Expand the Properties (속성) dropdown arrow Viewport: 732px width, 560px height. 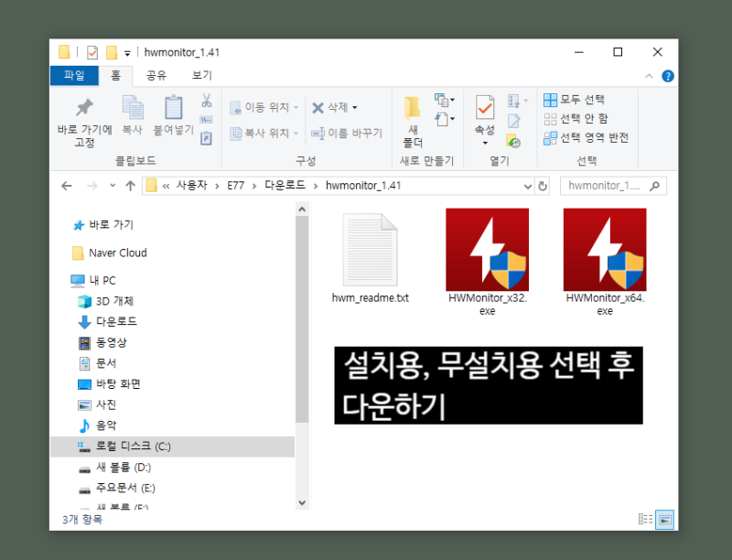[x=485, y=143]
